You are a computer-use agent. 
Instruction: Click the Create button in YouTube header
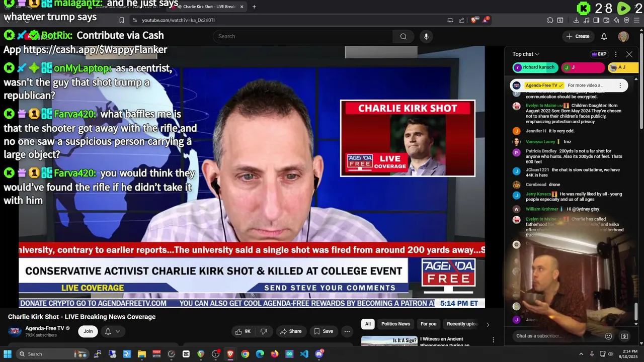(x=578, y=36)
